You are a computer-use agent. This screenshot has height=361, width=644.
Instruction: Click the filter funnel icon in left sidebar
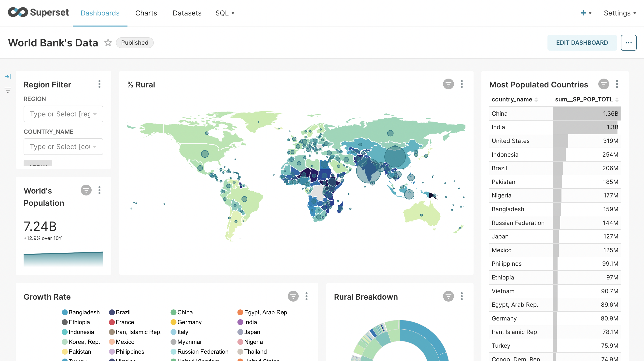click(8, 90)
